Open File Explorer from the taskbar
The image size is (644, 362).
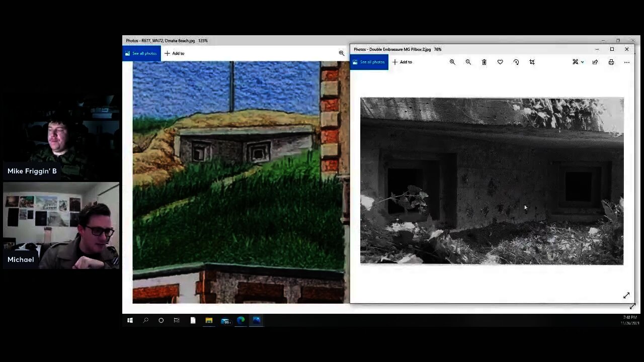click(209, 320)
